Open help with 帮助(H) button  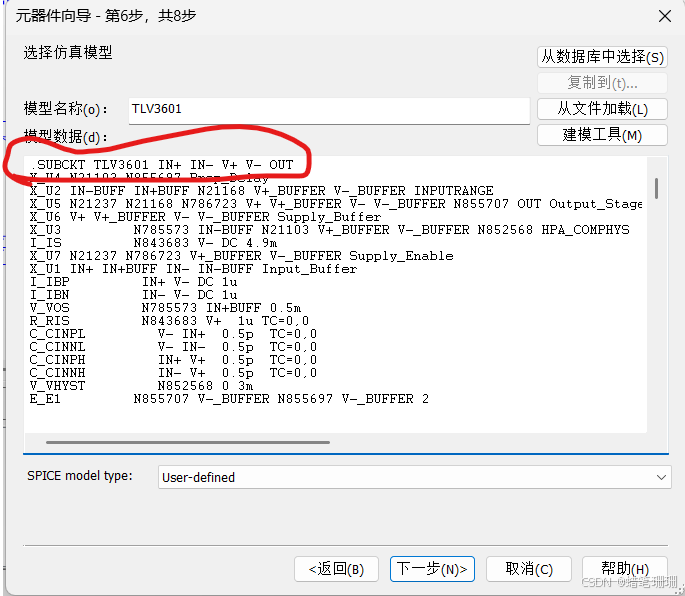[x=625, y=569]
